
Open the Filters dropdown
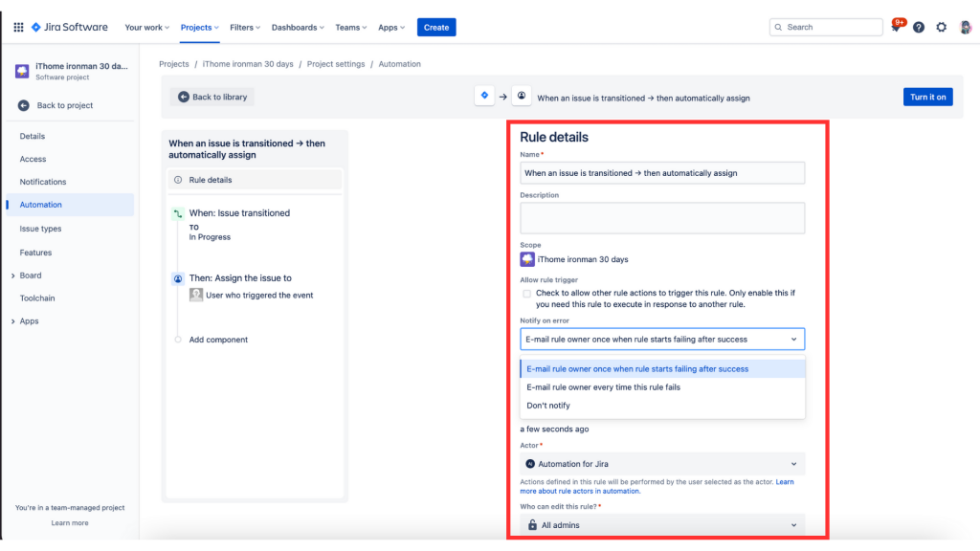click(244, 27)
